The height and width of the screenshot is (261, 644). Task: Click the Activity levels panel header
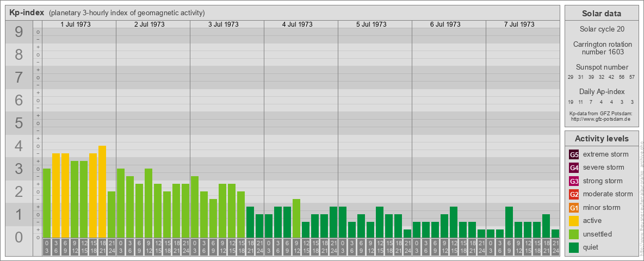click(601, 139)
